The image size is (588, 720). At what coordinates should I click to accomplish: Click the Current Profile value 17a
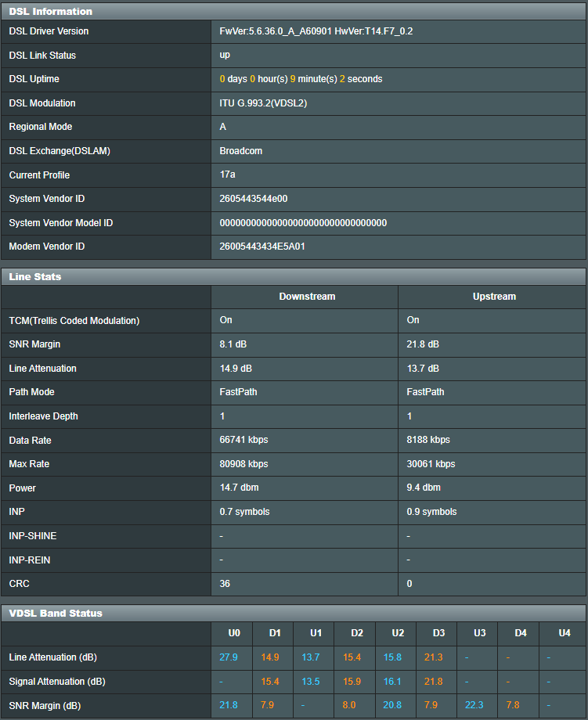[228, 175]
